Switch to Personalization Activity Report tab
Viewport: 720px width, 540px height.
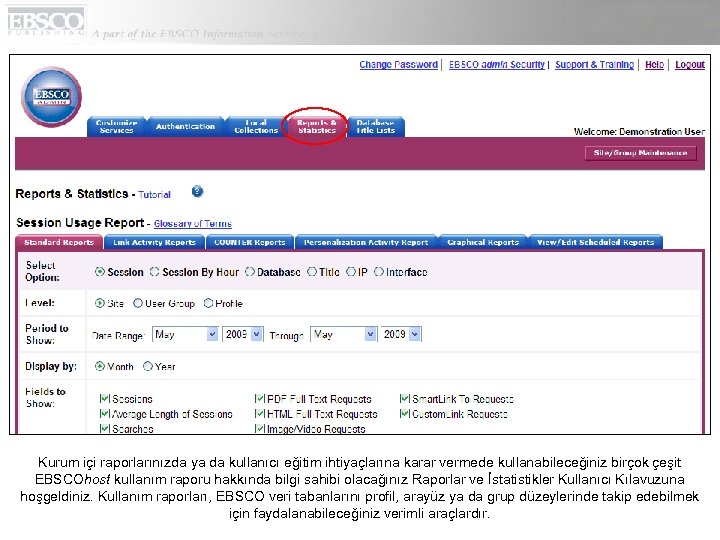point(366,242)
